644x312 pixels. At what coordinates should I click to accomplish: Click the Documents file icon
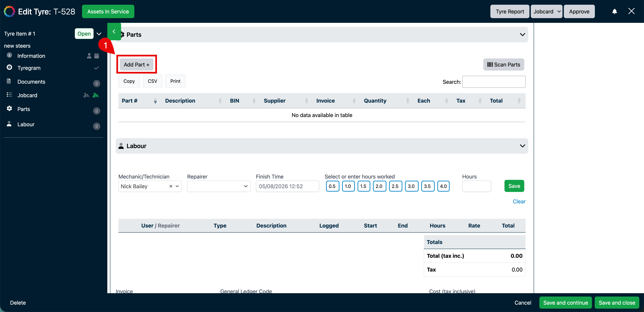tap(9, 81)
